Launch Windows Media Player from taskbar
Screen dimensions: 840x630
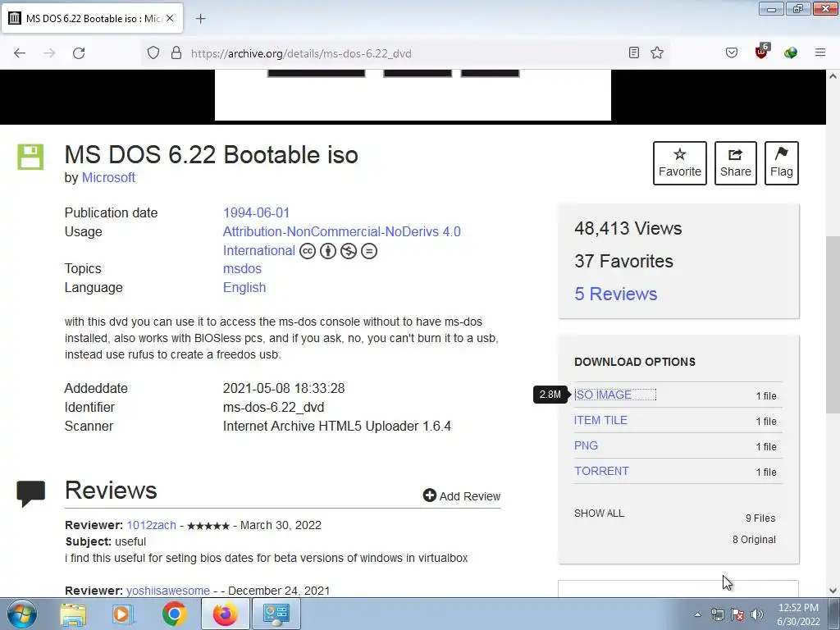coord(123,614)
